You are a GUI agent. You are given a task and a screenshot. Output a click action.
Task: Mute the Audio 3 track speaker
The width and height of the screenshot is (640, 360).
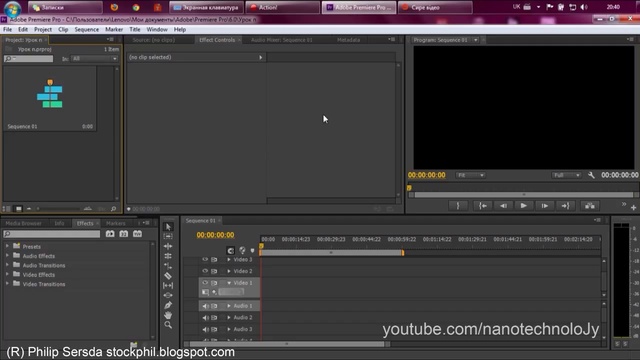(205, 329)
